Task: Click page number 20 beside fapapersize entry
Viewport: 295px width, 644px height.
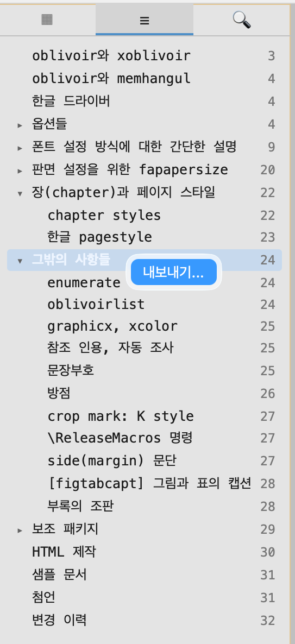Action: pos(268,169)
